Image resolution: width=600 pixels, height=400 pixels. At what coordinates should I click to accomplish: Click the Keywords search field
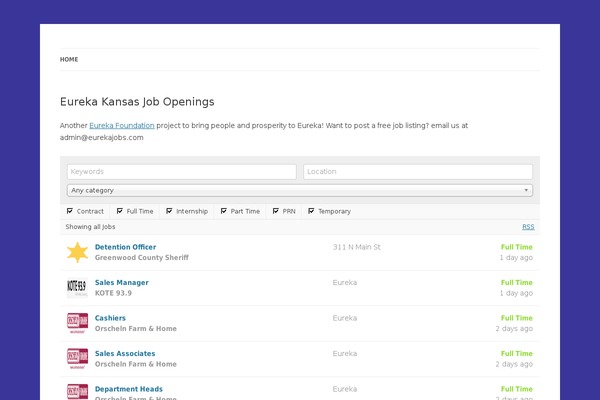(x=181, y=172)
